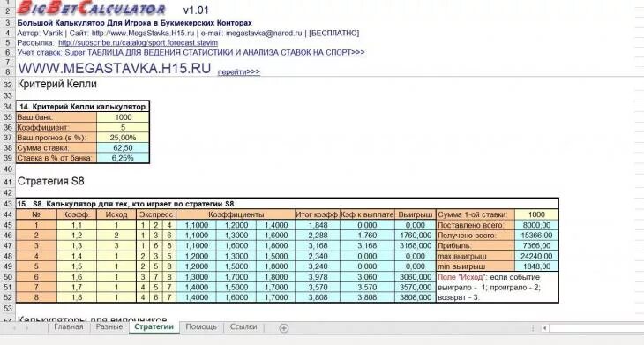Follow the перейти>>> link
This screenshot has width=644, height=345.
[238, 71]
